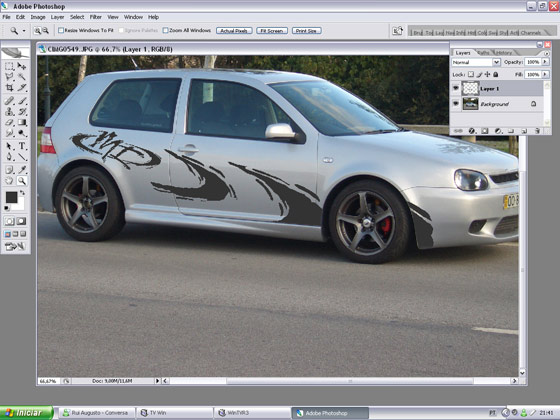This screenshot has height=420, width=560.
Task: Select the Eraser tool
Action: [x=9, y=122]
